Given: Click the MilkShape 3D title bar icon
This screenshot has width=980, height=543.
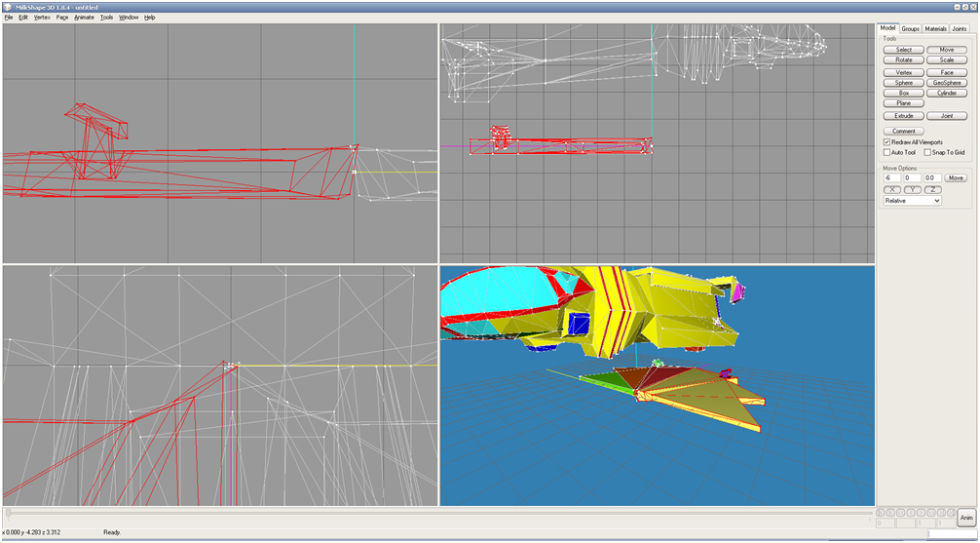Looking at the screenshot, I should coord(7,6).
